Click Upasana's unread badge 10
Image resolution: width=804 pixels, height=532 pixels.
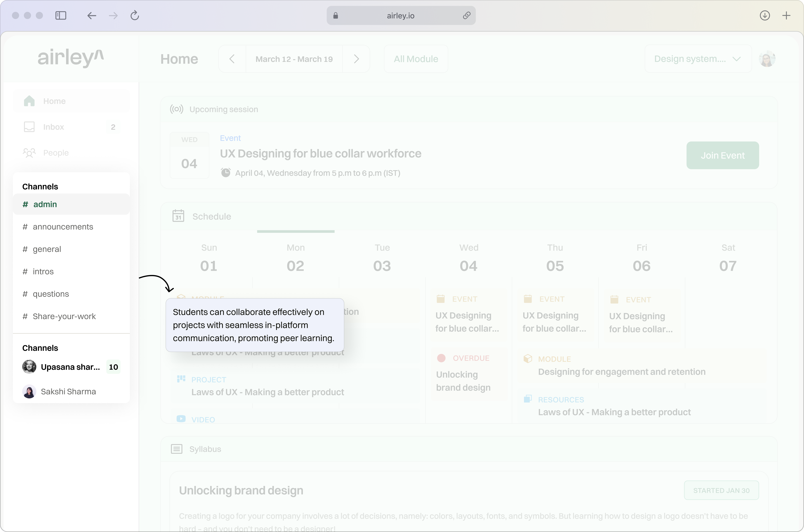click(113, 367)
